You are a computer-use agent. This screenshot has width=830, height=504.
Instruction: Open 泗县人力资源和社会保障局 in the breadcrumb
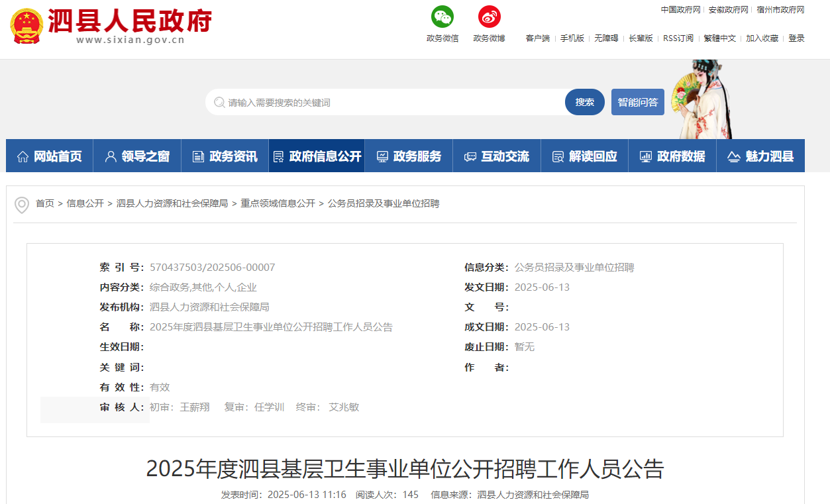(x=172, y=203)
